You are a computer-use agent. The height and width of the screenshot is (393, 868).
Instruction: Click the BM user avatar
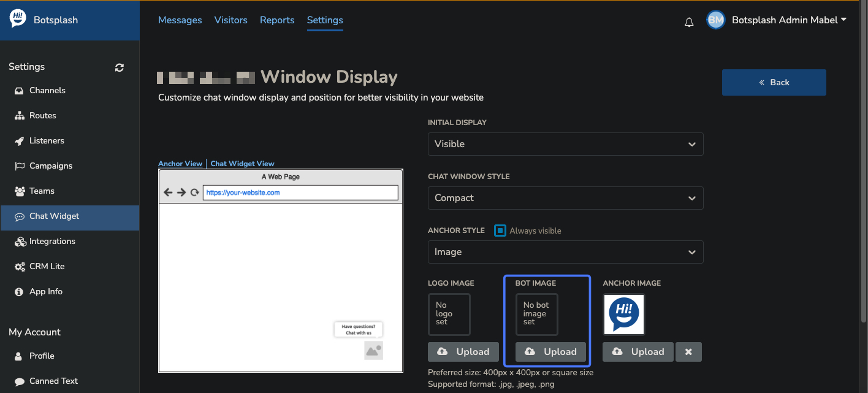[x=715, y=20]
